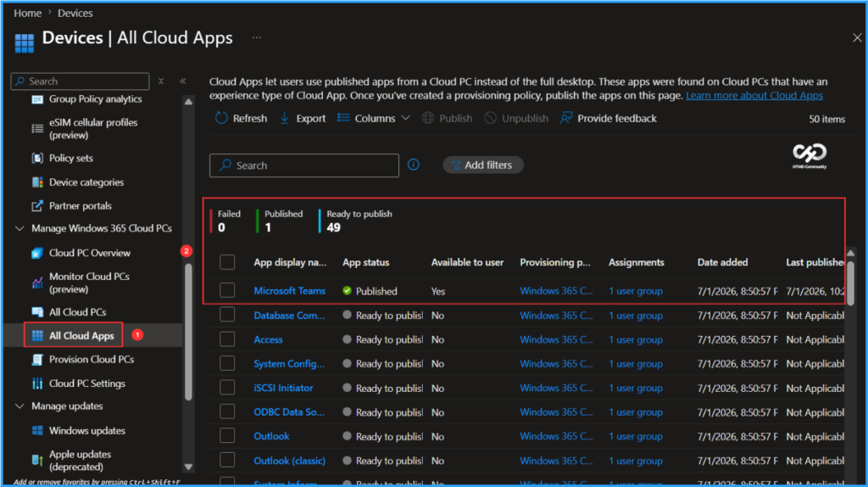Sort by Assignments column
868x487 pixels.
tap(636, 262)
